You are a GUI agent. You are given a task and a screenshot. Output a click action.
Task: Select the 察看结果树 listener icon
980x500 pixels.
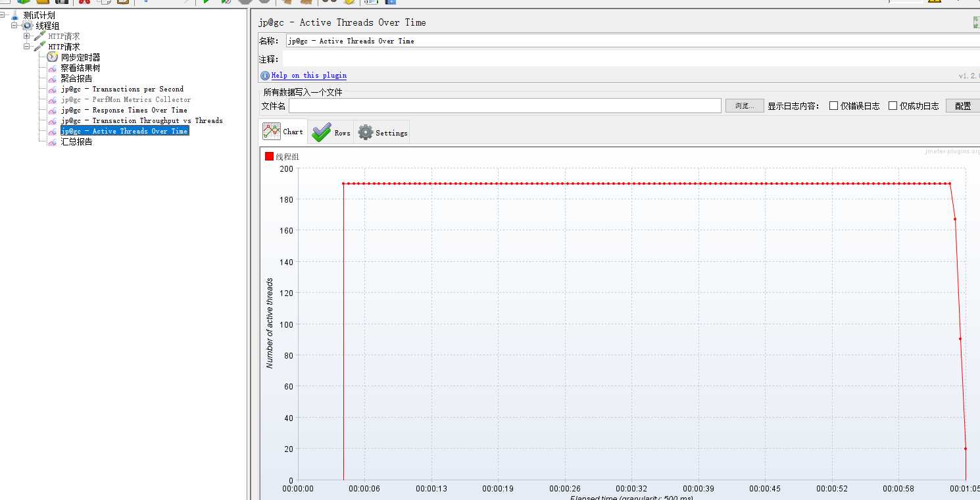[x=52, y=68]
